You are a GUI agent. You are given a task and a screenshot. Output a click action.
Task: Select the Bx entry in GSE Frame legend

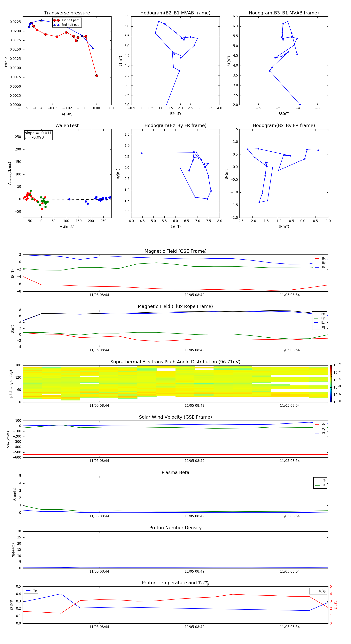[x=320, y=259]
